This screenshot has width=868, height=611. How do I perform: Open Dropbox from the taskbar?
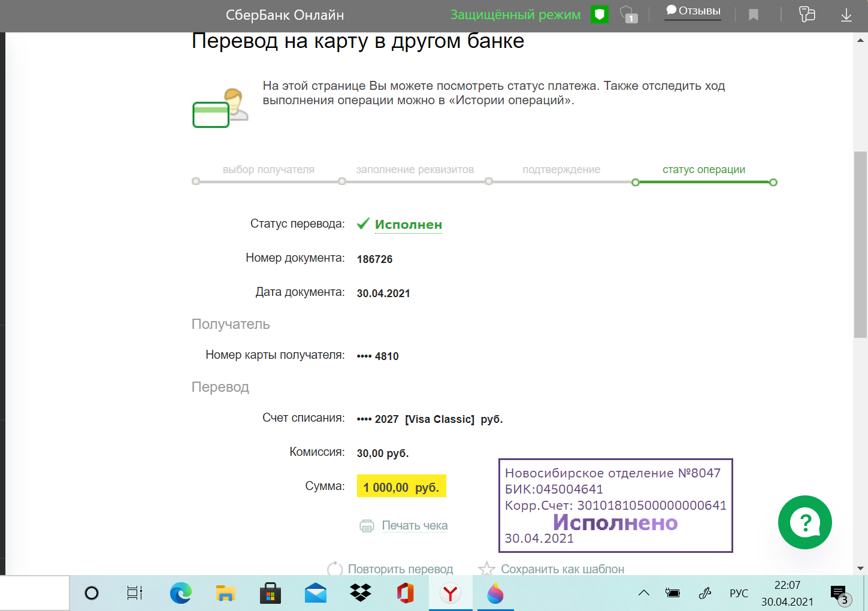pyautogui.click(x=360, y=593)
